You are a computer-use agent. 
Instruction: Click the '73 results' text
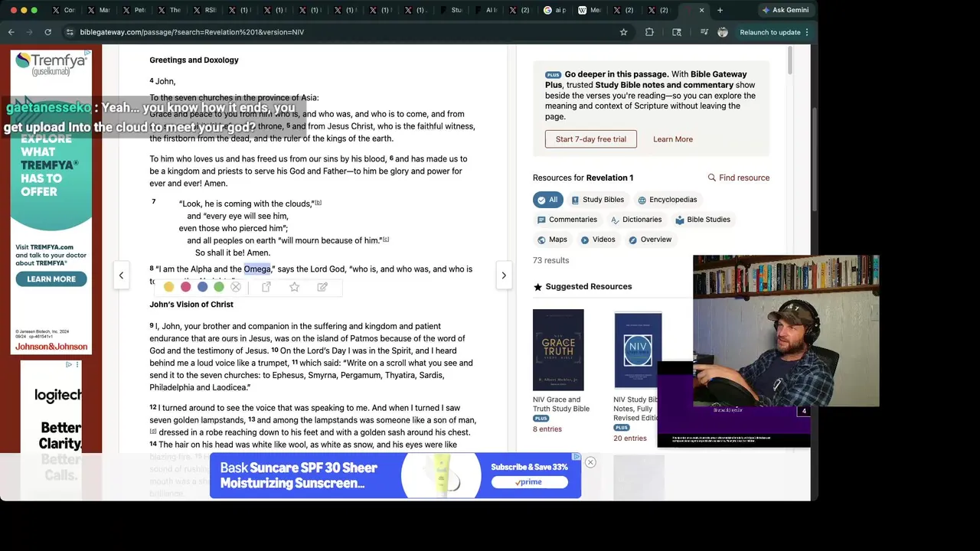[x=550, y=260]
